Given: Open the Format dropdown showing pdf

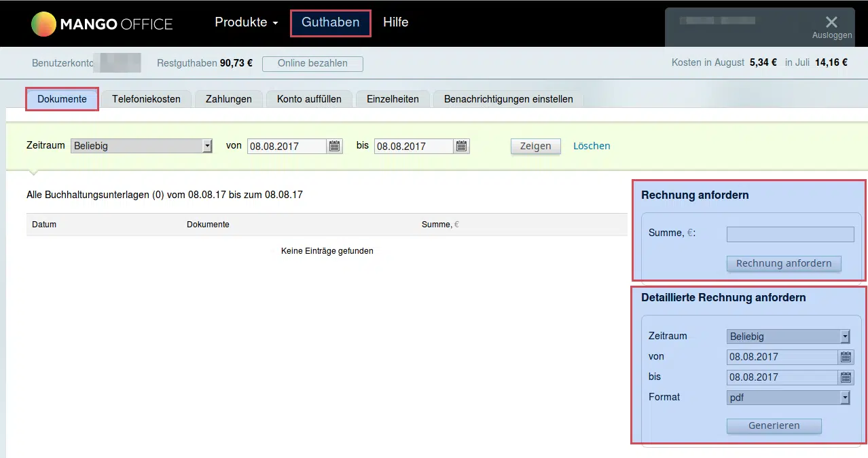Looking at the screenshot, I should [789, 398].
